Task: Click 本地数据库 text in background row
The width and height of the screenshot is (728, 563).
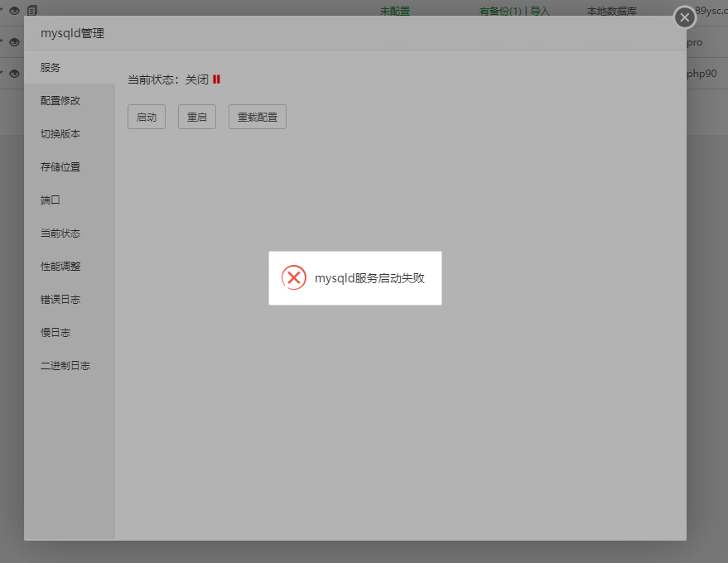Action: [x=611, y=11]
